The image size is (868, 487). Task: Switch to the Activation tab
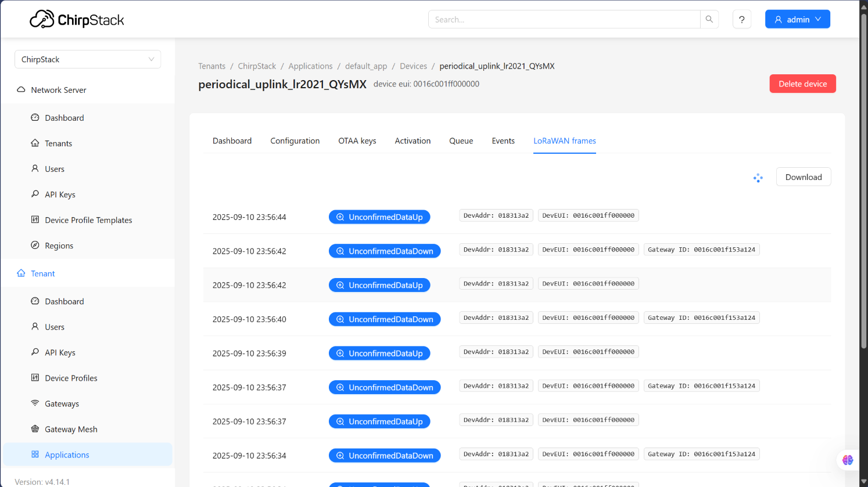(x=413, y=140)
